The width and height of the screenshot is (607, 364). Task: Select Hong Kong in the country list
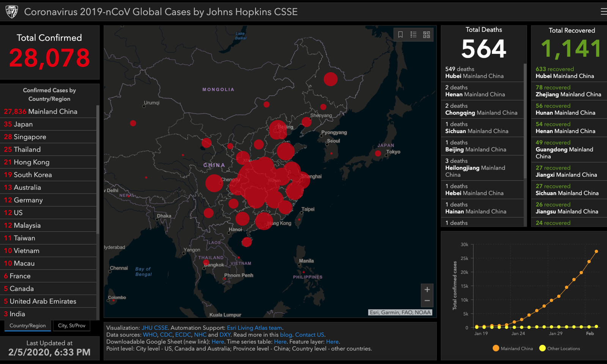tap(48, 162)
